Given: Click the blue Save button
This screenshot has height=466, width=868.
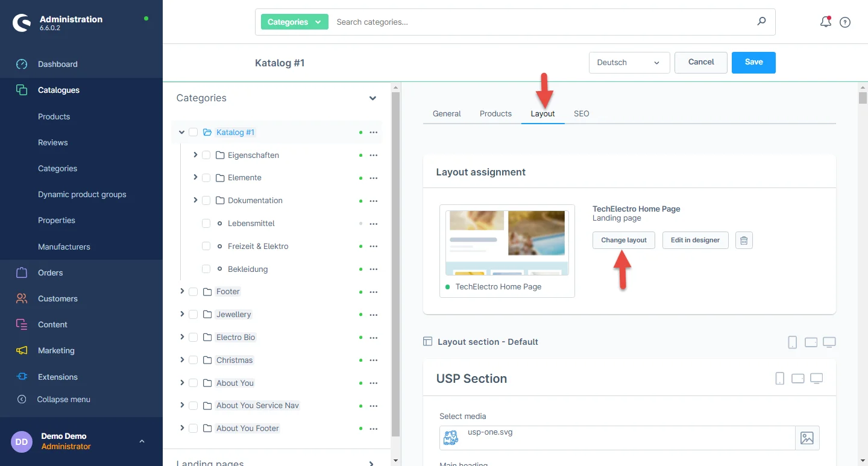Looking at the screenshot, I should pyautogui.click(x=753, y=62).
